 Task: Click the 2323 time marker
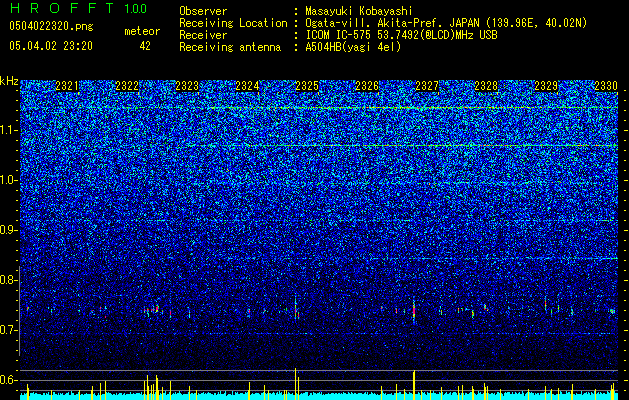[187, 86]
